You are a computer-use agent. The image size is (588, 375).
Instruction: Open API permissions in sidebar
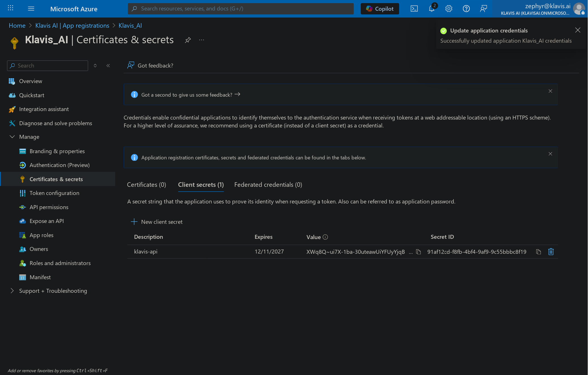pyautogui.click(x=49, y=207)
